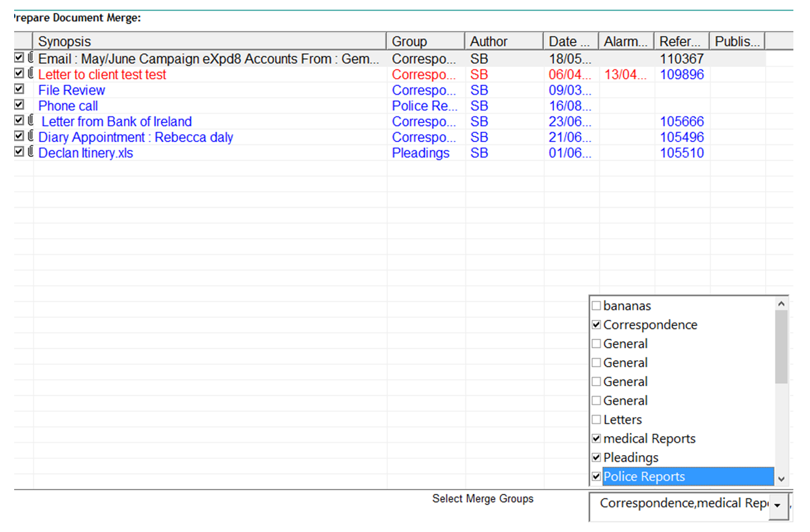Sort by the Synopsis column header
The height and width of the screenshot is (532, 810).
(210, 41)
